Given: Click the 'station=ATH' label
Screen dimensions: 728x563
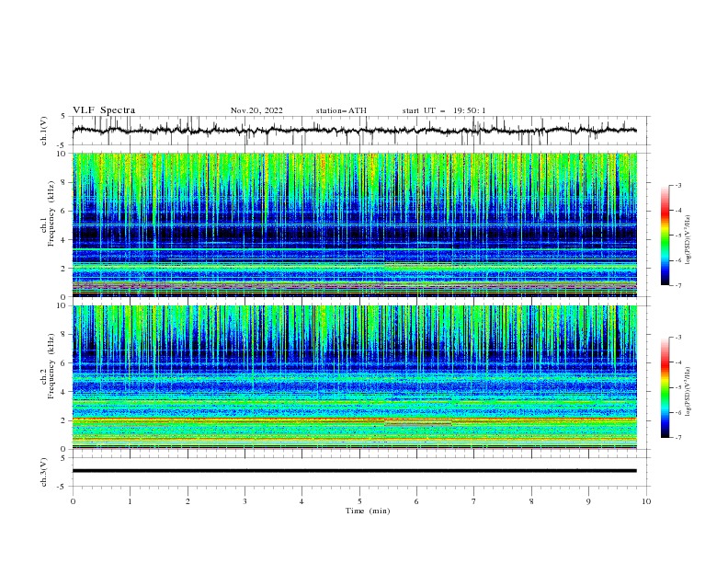Looking at the screenshot, I should 341,110.
